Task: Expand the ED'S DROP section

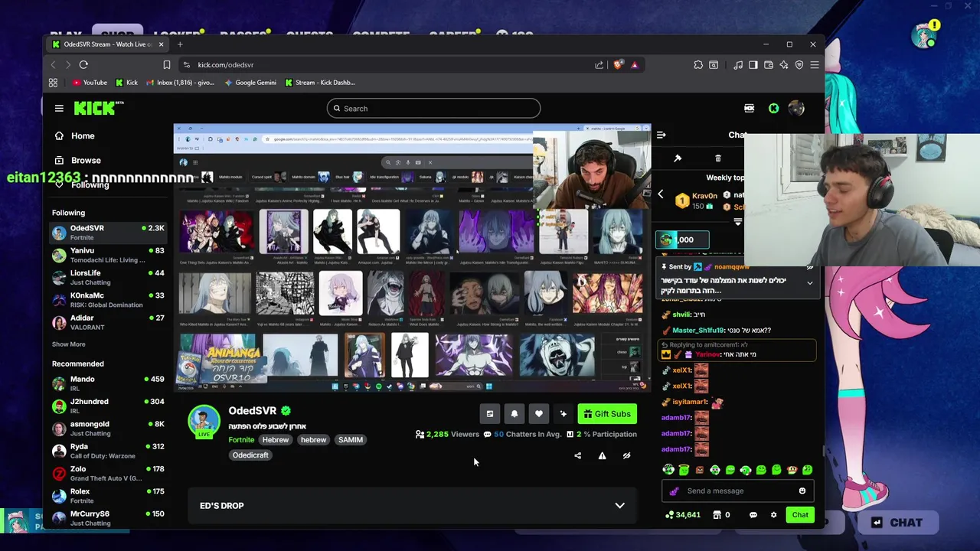Action: (x=412, y=506)
